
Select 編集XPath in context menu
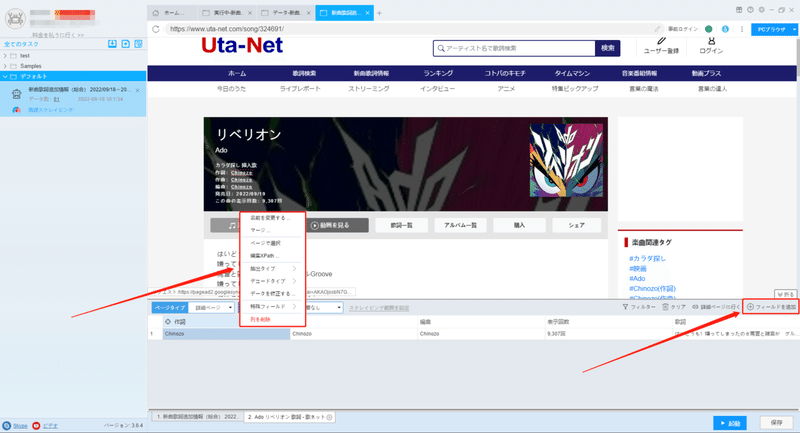(264, 256)
